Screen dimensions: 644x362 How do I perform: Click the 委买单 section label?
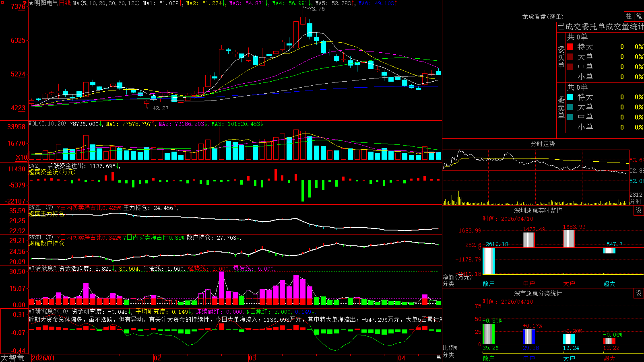pyautogui.click(x=561, y=57)
